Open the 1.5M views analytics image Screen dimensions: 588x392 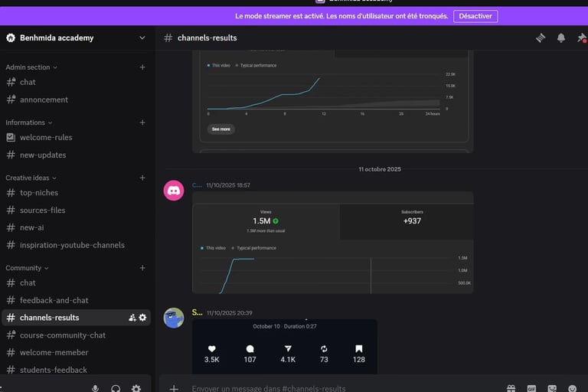click(x=333, y=243)
